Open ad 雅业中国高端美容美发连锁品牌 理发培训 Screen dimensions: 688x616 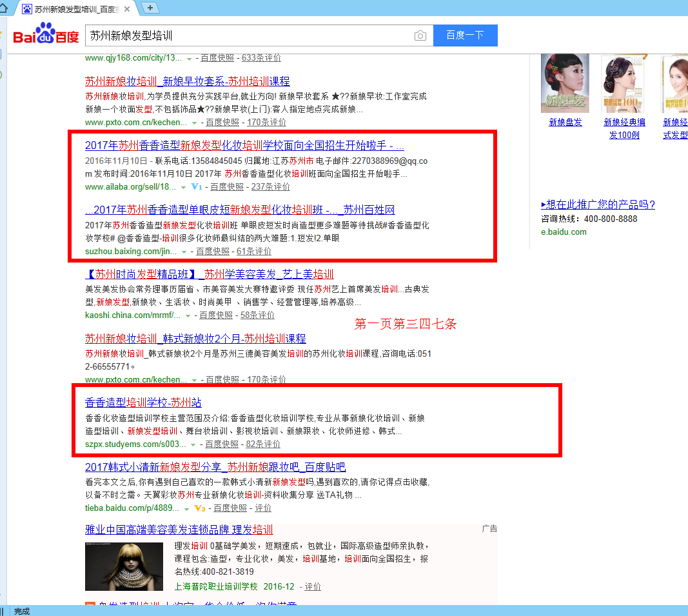pos(179,530)
